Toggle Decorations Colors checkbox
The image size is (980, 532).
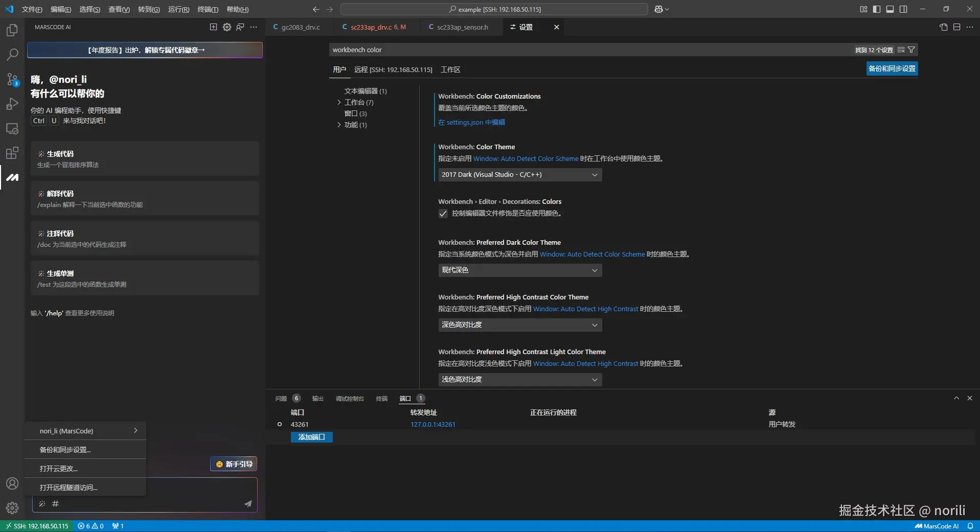pos(443,214)
